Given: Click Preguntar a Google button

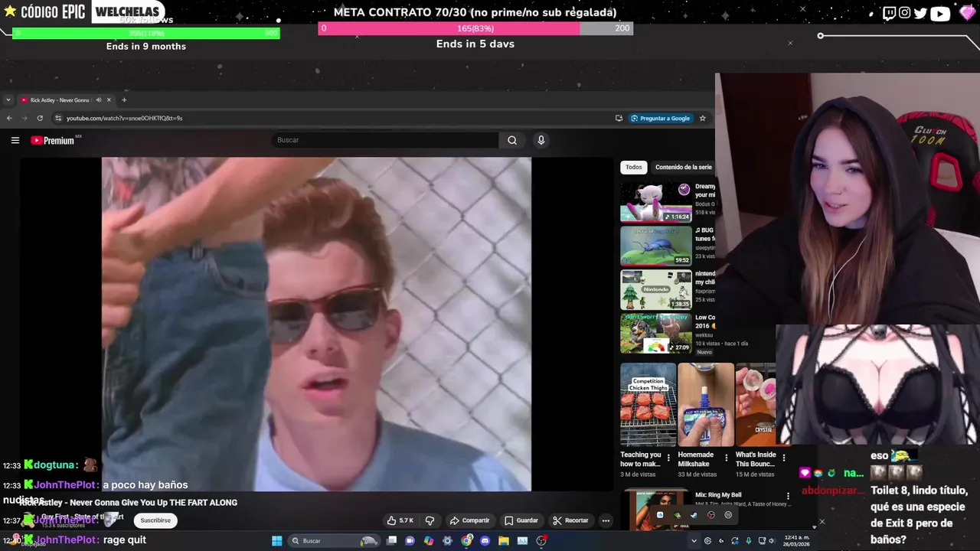Looking at the screenshot, I should pyautogui.click(x=661, y=118).
